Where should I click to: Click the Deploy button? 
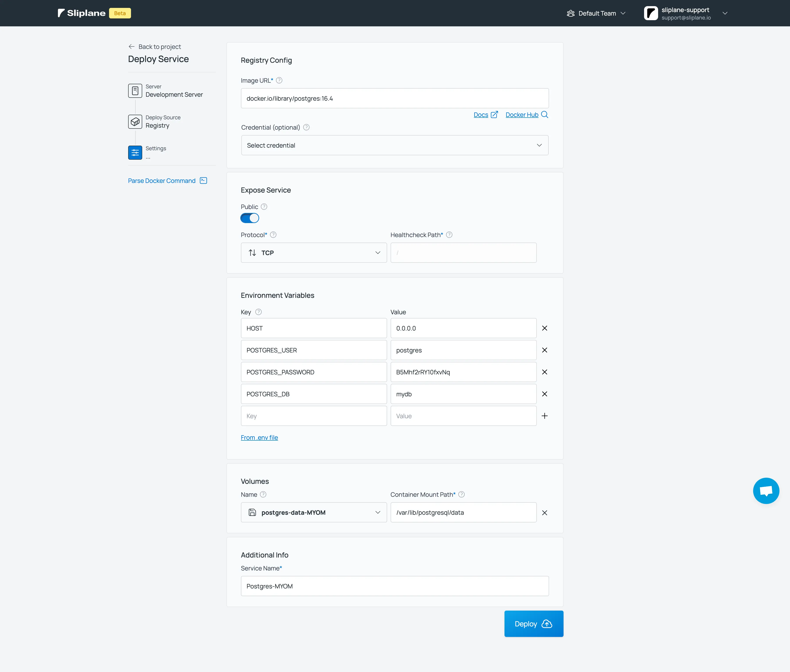coord(533,624)
